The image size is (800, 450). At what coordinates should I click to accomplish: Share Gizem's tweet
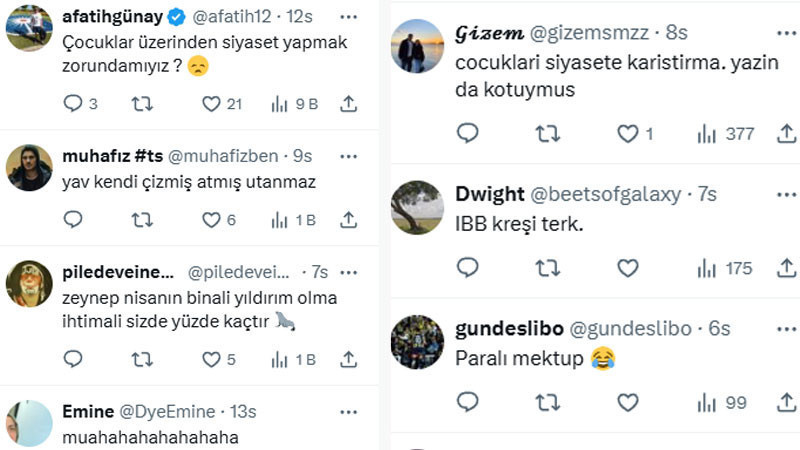tap(787, 133)
